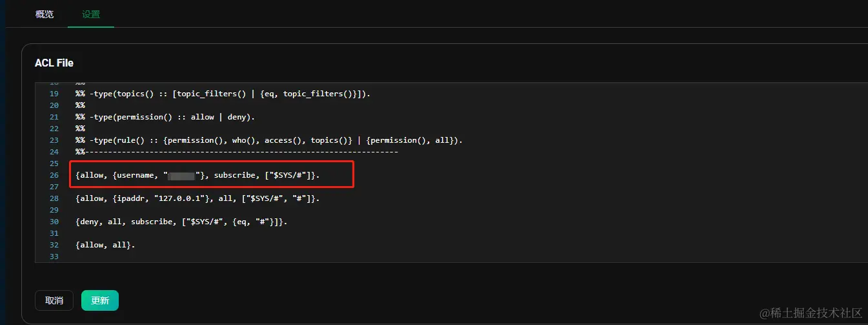Select the 设置 tab
The height and width of the screenshot is (325, 868).
(x=91, y=14)
